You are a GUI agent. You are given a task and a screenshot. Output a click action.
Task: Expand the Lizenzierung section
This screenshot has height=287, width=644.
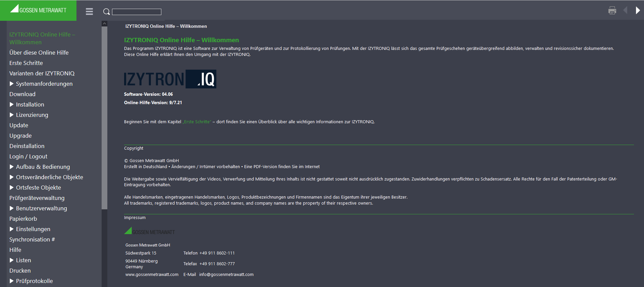click(12, 115)
